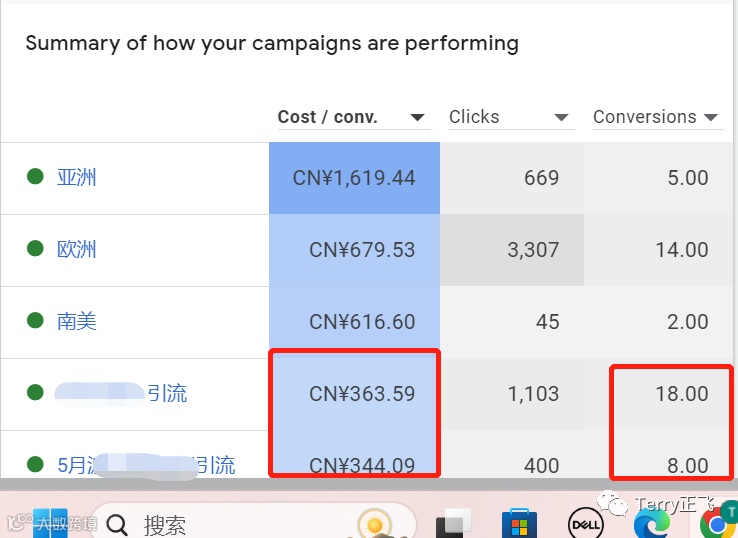Click the green status dot beside 欧洲
The width and height of the screenshot is (738, 538).
coord(35,249)
